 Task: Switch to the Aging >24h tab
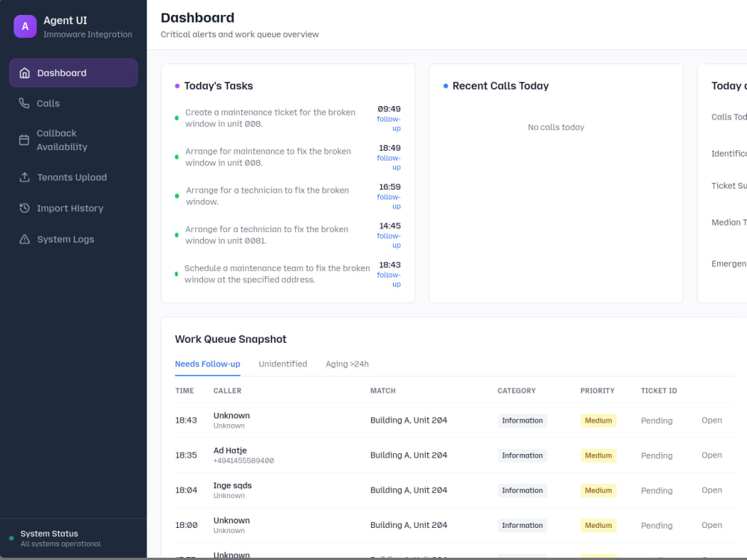pos(347,364)
